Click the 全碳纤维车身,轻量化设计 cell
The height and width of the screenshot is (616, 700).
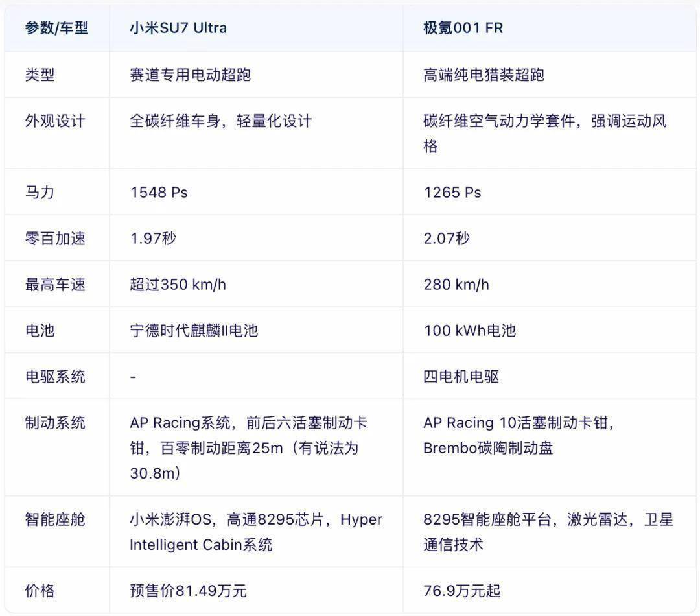coord(220,121)
